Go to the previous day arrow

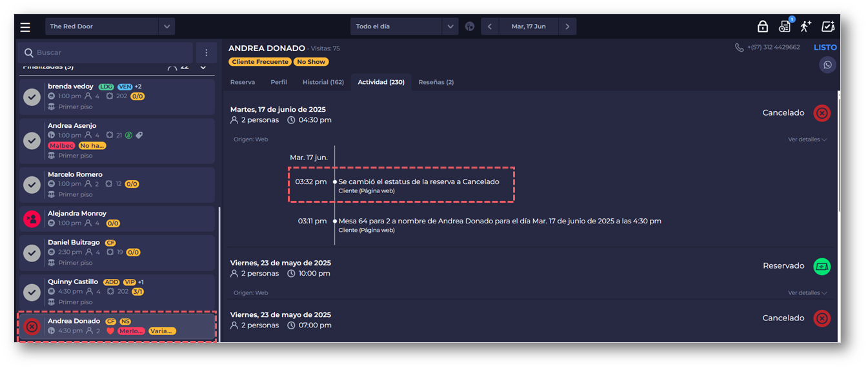(x=490, y=26)
